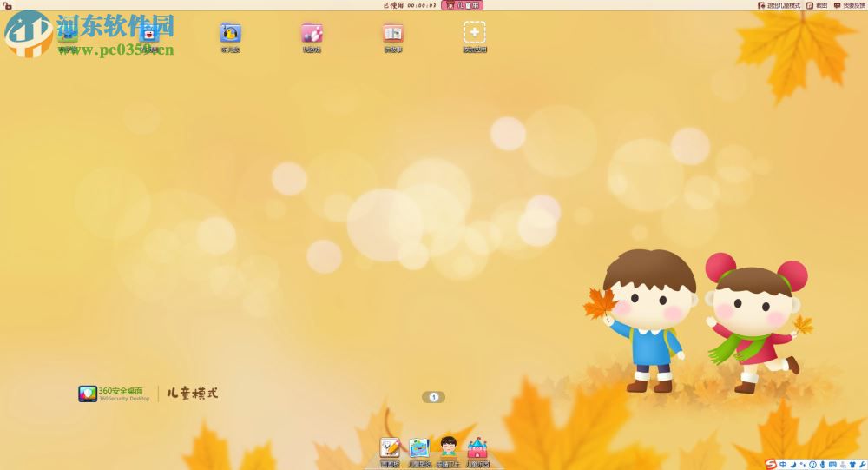Select desktop page indicator 1
This screenshot has height=470, width=868.
433,397
